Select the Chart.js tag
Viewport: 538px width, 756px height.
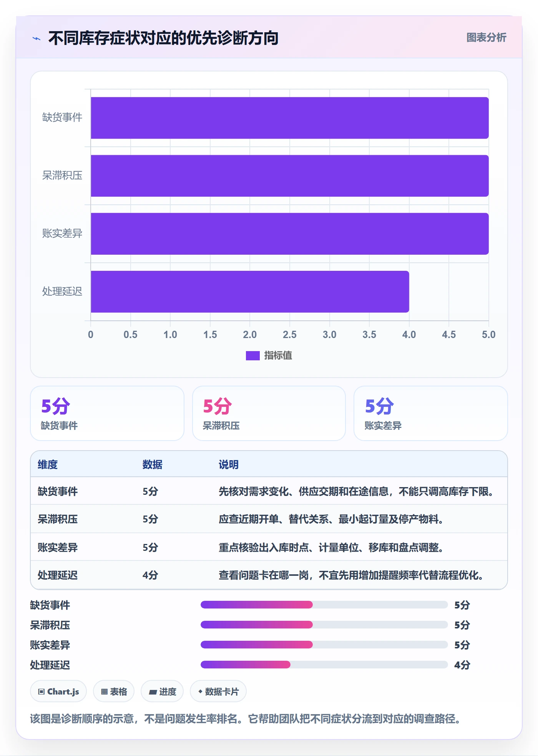point(58,692)
